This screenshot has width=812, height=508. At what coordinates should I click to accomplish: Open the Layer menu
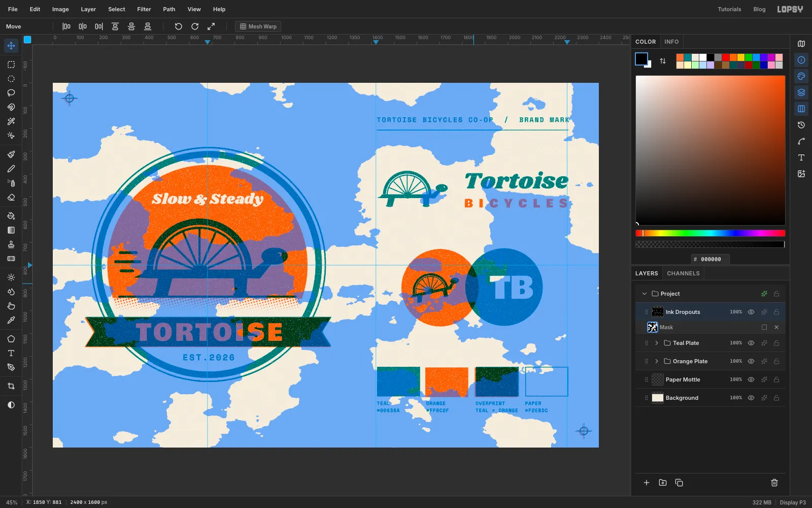88,9
